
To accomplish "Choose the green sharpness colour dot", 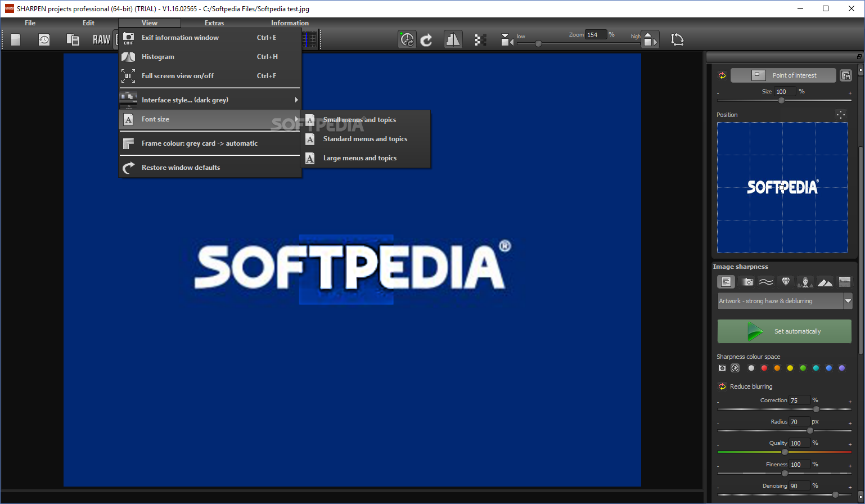I will 803,368.
